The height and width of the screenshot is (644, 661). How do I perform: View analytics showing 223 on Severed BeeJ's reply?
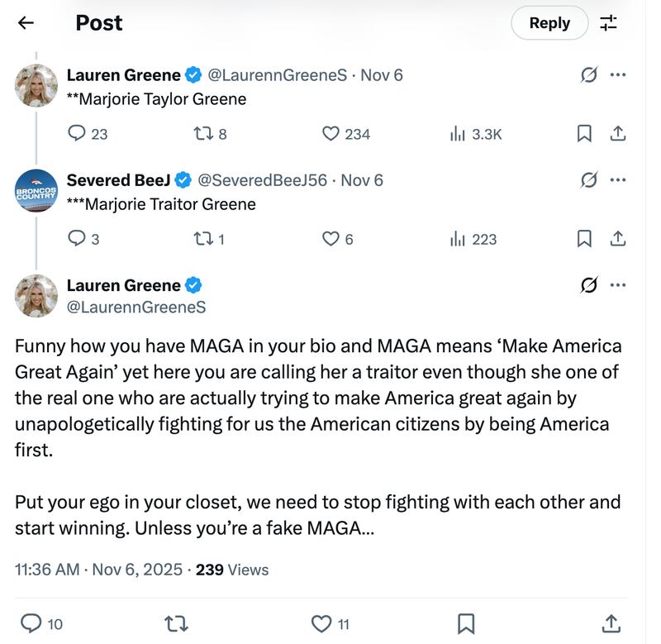pos(466,239)
